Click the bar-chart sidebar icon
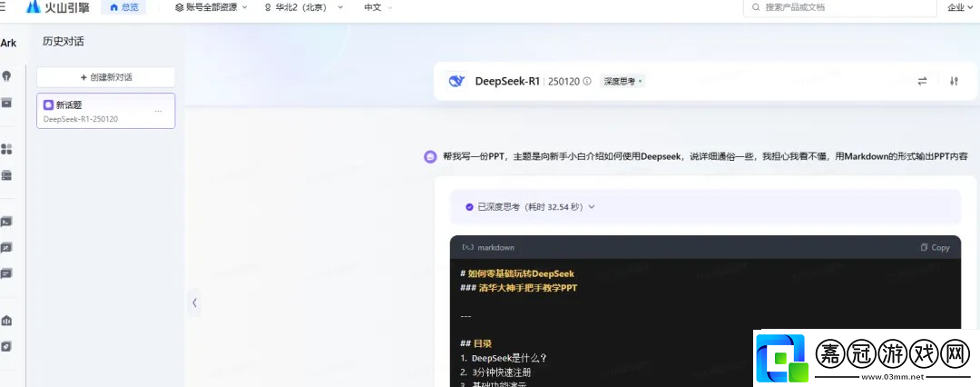The width and height of the screenshot is (980, 387). pyautogui.click(x=7, y=321)
